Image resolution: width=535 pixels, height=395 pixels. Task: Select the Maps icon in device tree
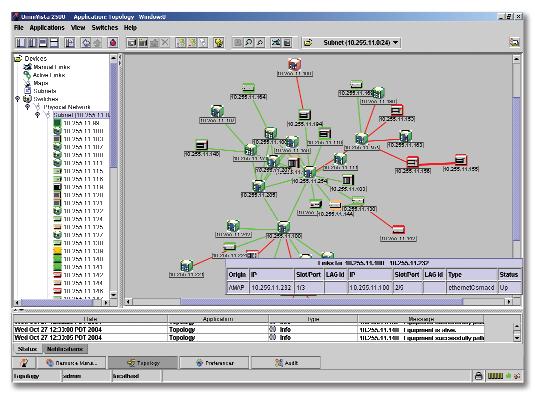[27, 83]
